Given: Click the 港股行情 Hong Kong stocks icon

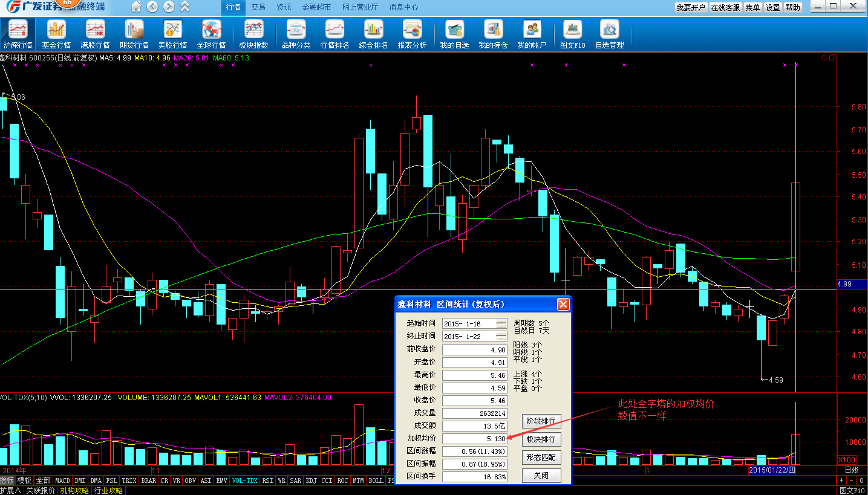Looking at the screenshot, I should click(95, 34).
